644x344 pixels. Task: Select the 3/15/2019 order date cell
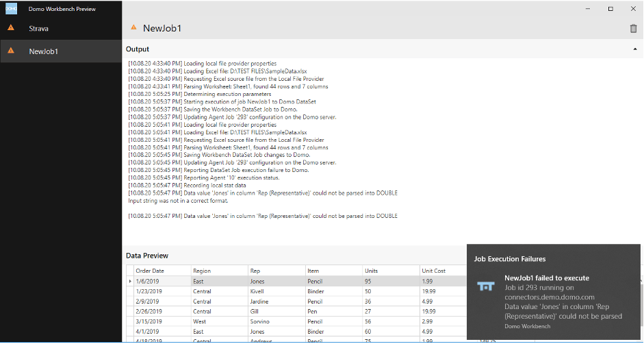tap(163, 321)
